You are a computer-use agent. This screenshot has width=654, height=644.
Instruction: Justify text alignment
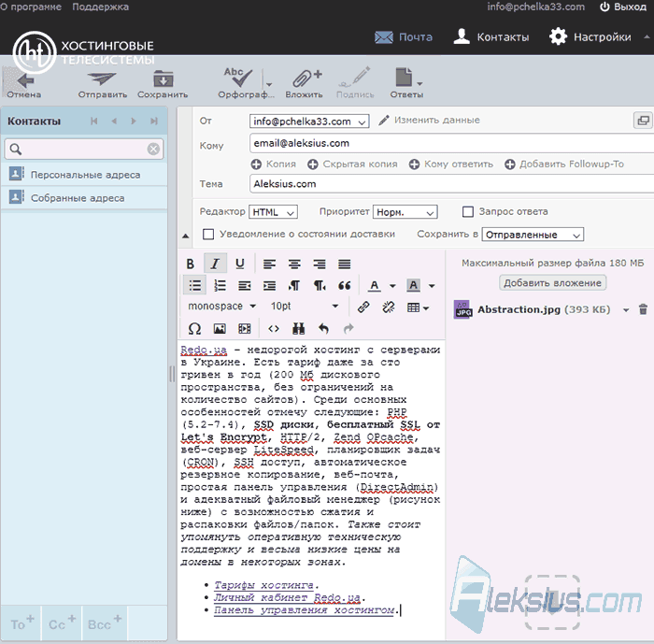coord(345,264)
